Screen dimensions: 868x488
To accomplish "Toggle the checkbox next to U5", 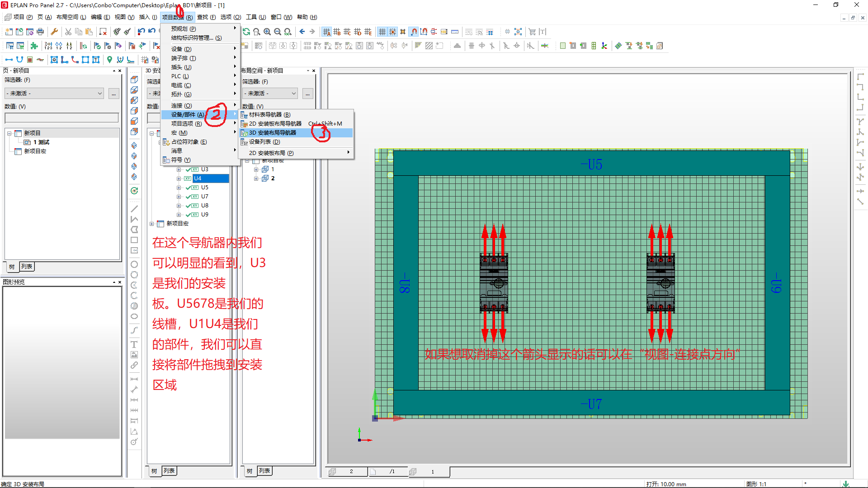I will click(188, 187).
